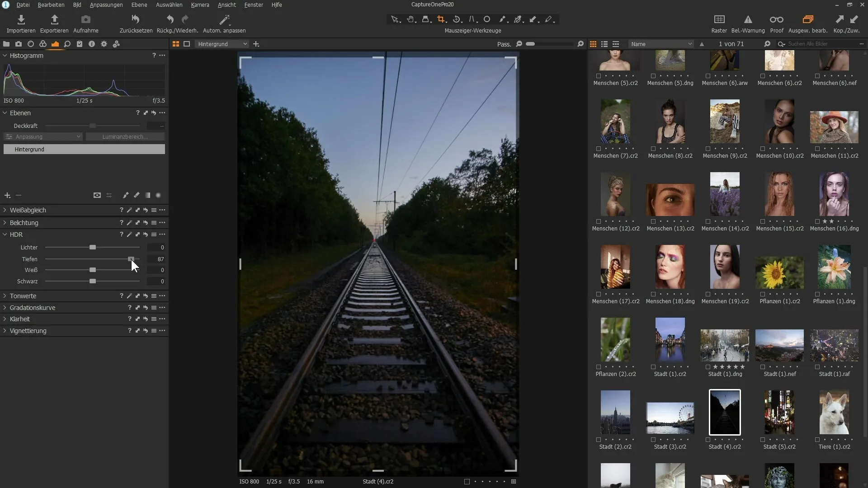The image size is (868, 488).
Task: Click the Luminanzbereich... button
Action: (x=125, y=136)
